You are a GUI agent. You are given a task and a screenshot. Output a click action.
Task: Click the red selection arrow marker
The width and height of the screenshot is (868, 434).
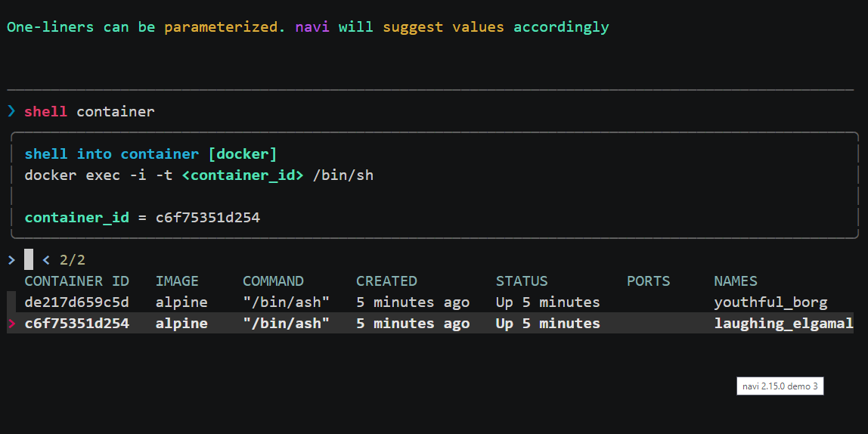[x=11, y=324]
